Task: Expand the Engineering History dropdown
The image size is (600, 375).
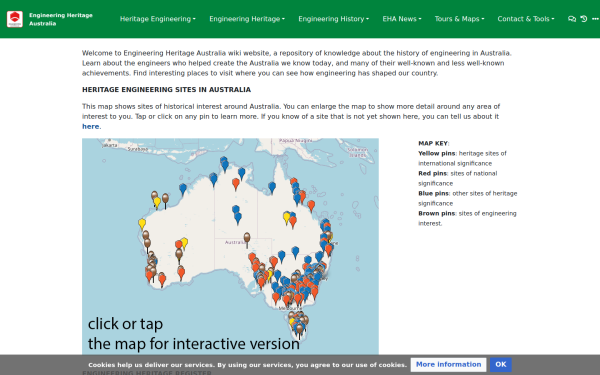Action: coord(334,19)
